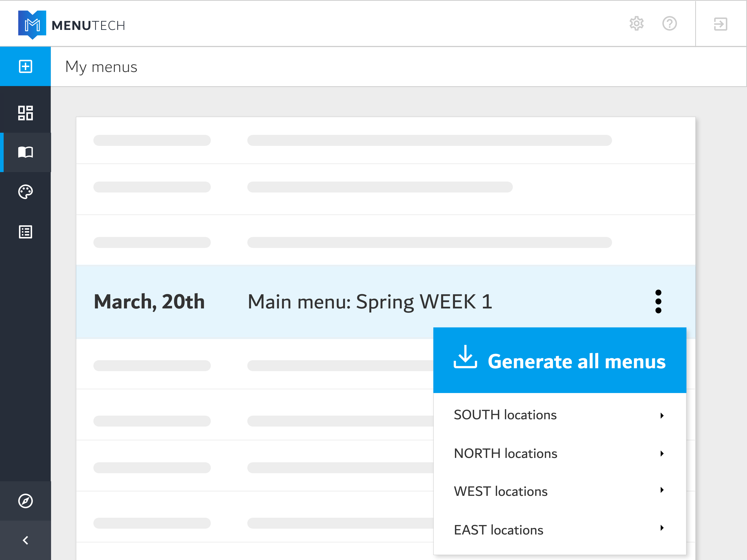The image size is (747, 560).
Task: Select the menus book icon in sidebar
Action: coord(25,153)
